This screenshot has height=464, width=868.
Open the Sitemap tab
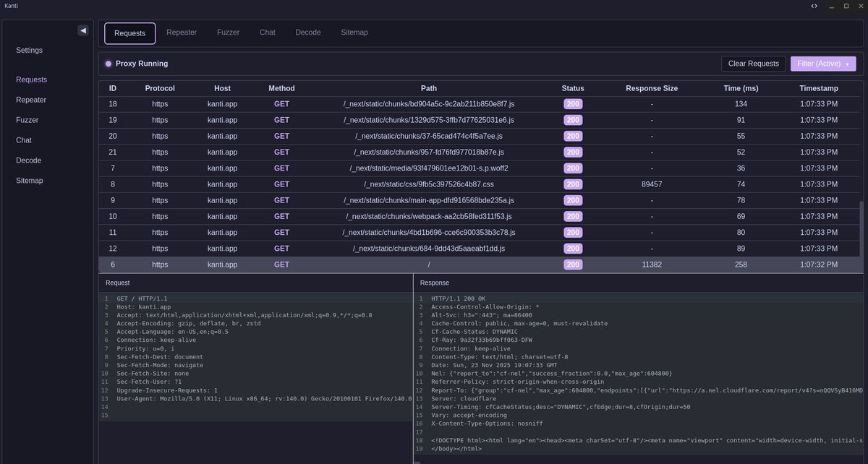click(x=354, y=33)
